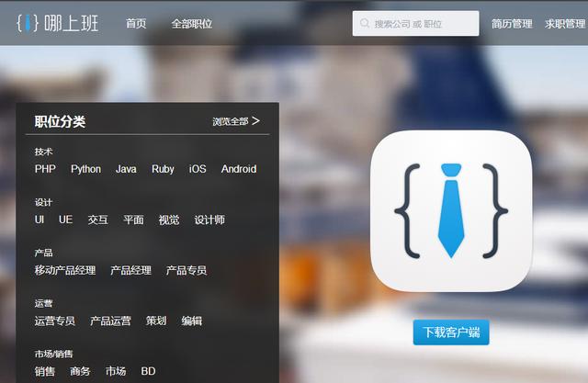588x383 pixels.
Task: Select the PHP job category
Action: [45, 169]
